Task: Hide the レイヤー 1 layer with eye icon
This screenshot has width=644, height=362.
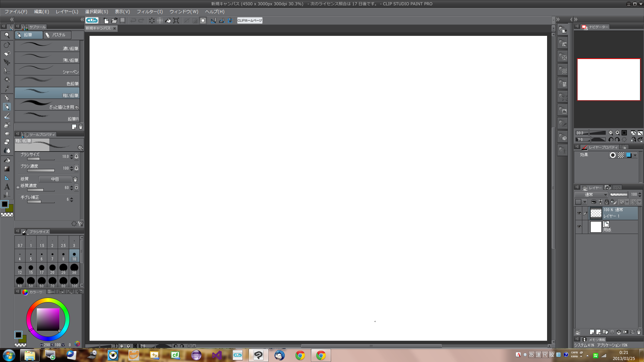Action: click(x=579, y=213)
